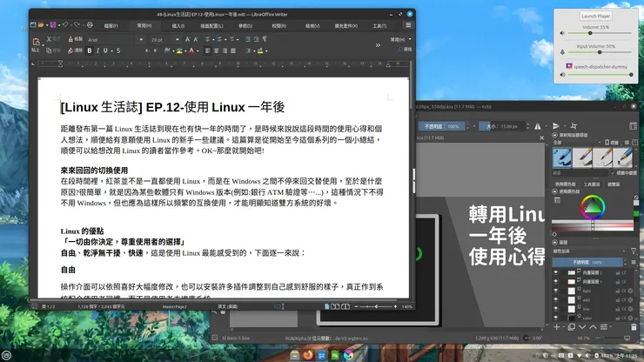Click the yellow highlighting color icon
644x362 pixels.
[179, 50]
